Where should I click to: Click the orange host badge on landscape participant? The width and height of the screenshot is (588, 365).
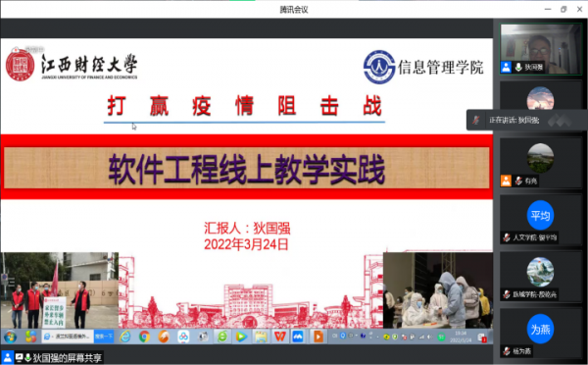coord(506,181)
